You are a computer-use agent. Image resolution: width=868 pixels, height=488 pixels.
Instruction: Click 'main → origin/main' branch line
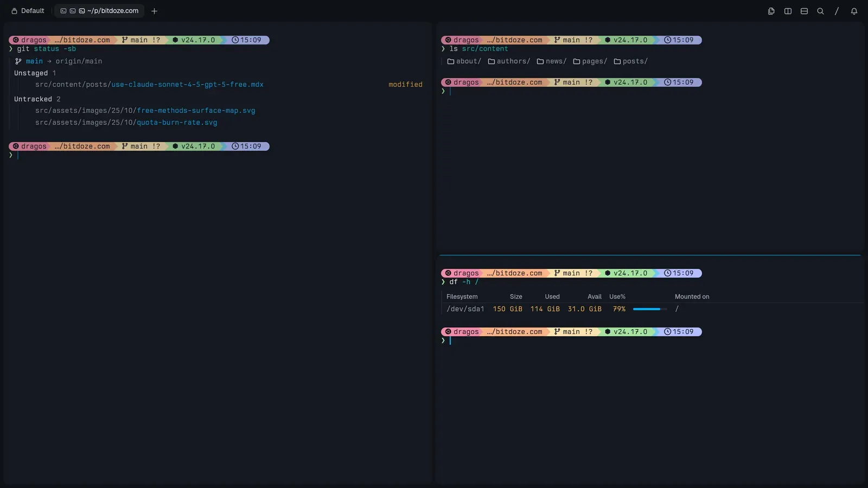click(59, 61)
